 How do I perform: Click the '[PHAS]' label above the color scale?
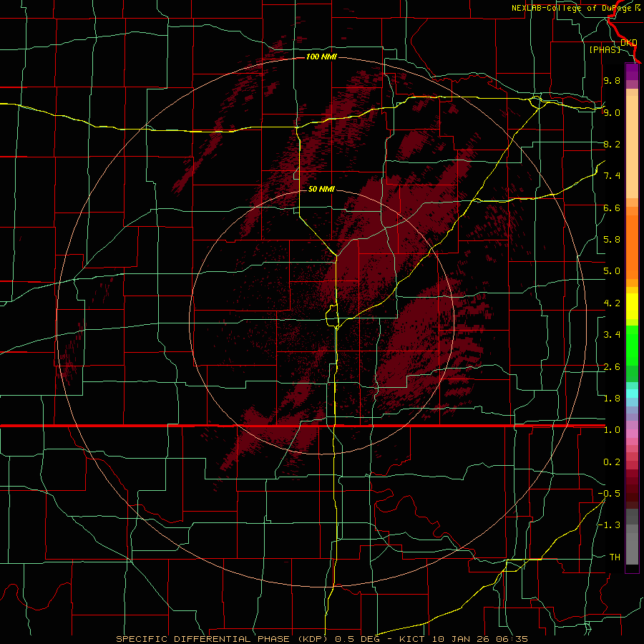click(605, 49)
